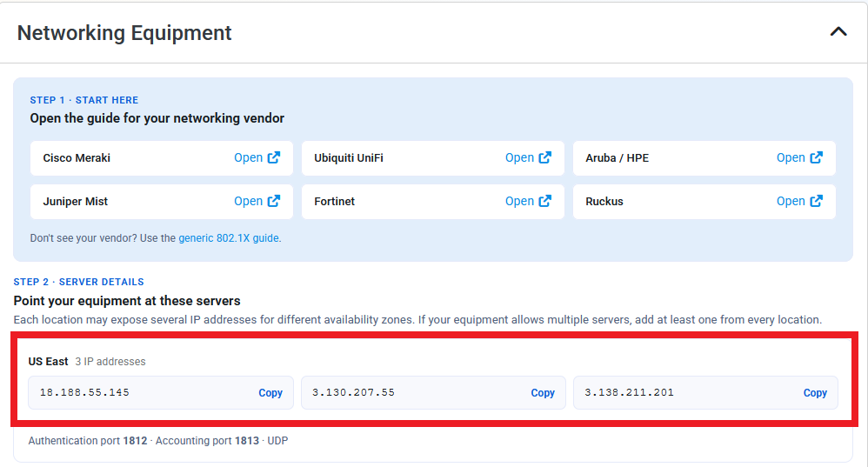This screenshot has height=467, width=868.
Task: Click external-link icon for Ruckus
Action: [x=816, y=201]
